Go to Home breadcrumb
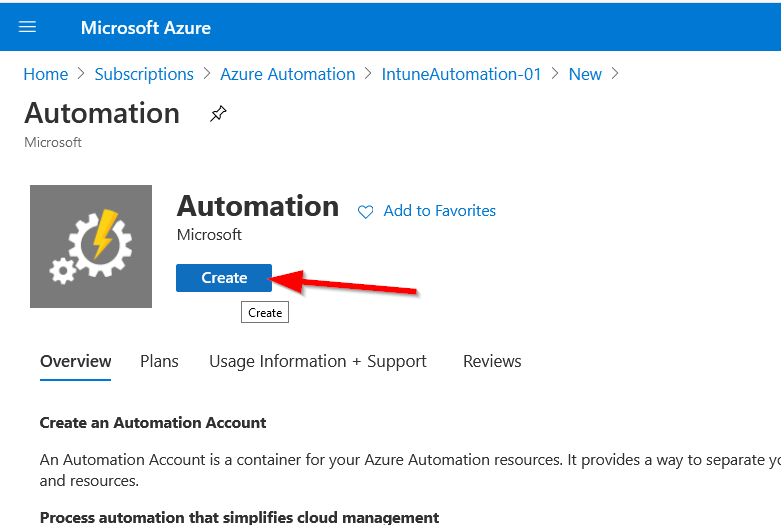The image size is (781, 525). (x=46, y=74)
